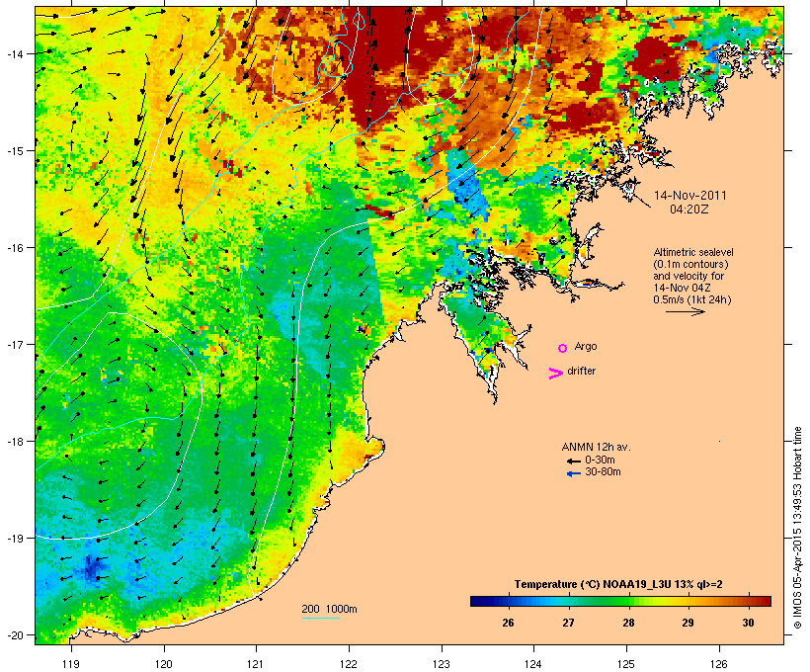Click the dark red end of the color bar
Screen dimensions: 810x672
765,601
